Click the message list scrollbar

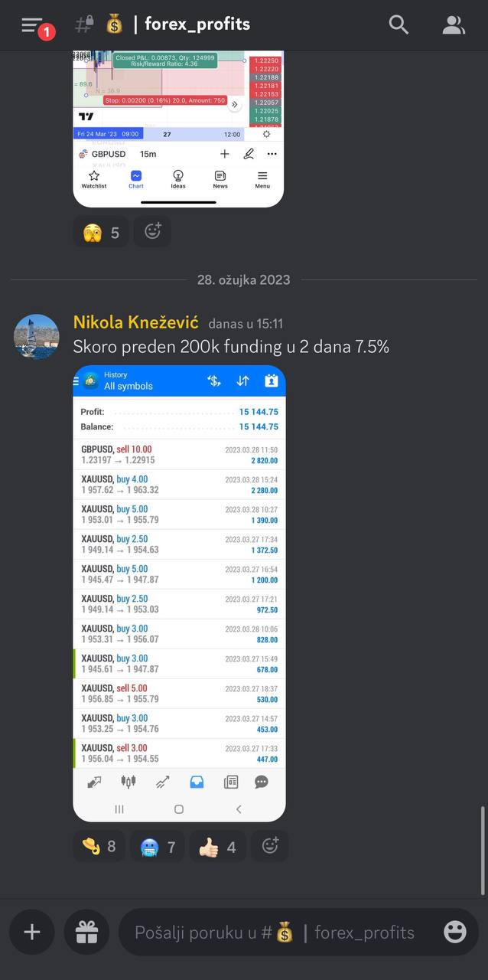pos(483,850)
